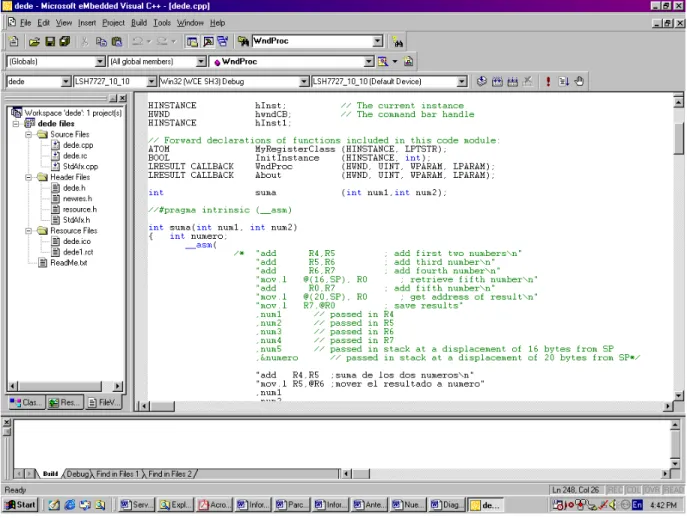Click the Acro... taskbar button
This screenshot has width=687, height=518.
pyautogui.click(x=214, y=505)
